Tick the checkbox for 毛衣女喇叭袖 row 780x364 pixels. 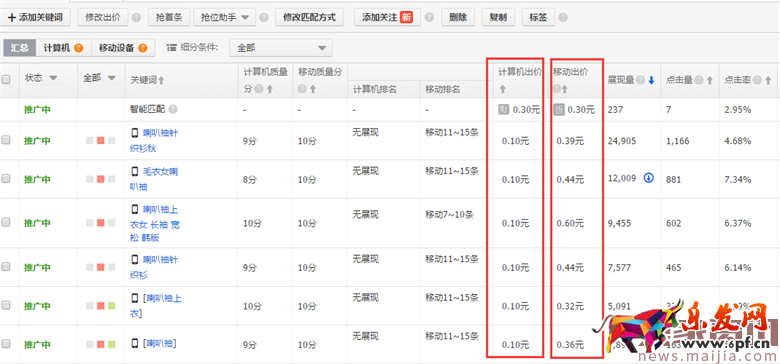click(6, 179)
